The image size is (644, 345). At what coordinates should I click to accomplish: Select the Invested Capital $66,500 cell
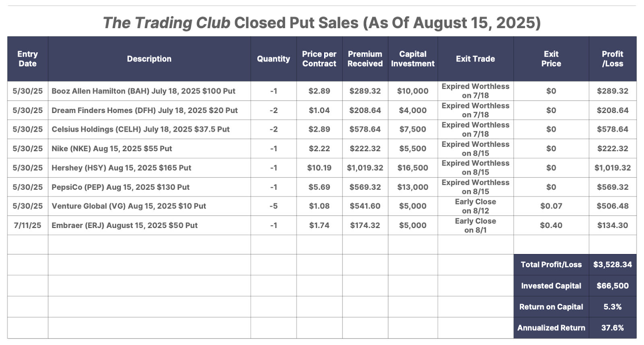pyautogui.click(x=613, y=286)
